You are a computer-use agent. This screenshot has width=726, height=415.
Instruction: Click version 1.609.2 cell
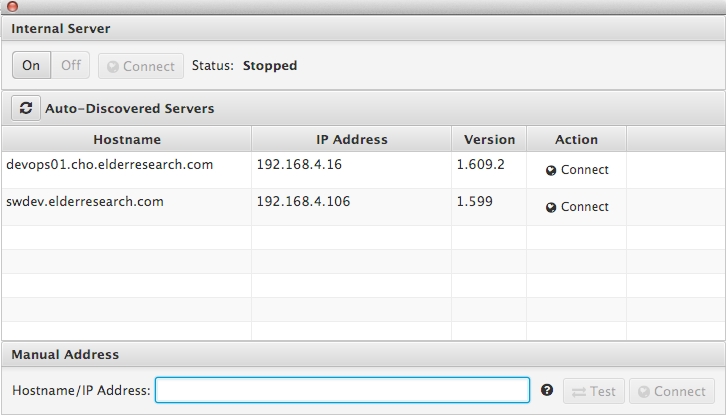pyautogui.click(x=481, y=164)
